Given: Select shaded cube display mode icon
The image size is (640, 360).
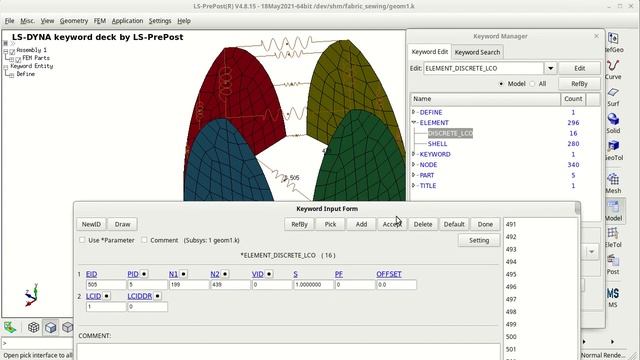Looking at the screenshot, I should point(51,327).
